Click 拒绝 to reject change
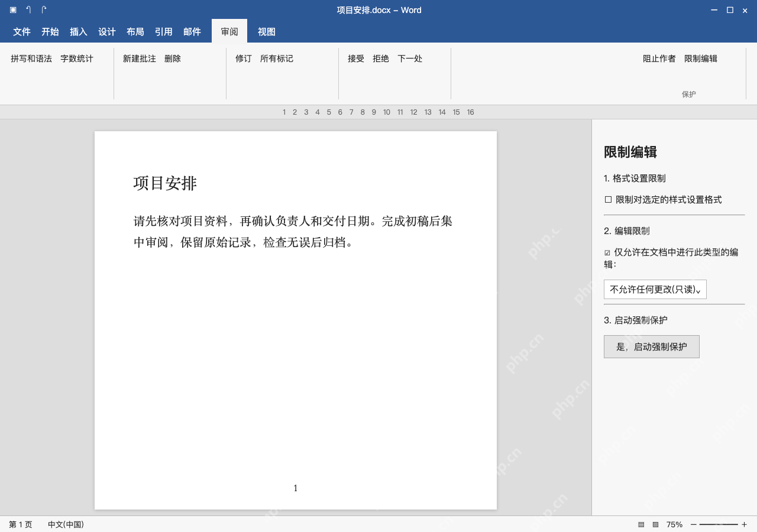The width and height of the screenshot is (757, 532). pos(381,59)
